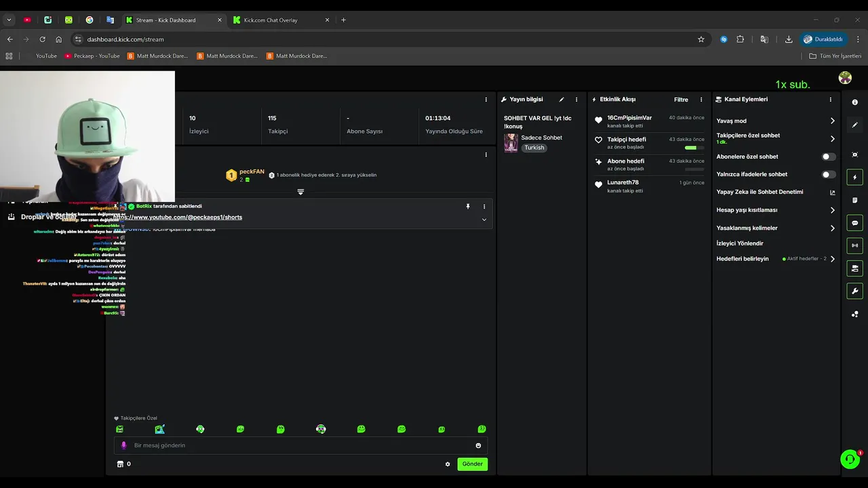Open the pinned message three-dot menu
868x488 pixels.
click(484, 206)
